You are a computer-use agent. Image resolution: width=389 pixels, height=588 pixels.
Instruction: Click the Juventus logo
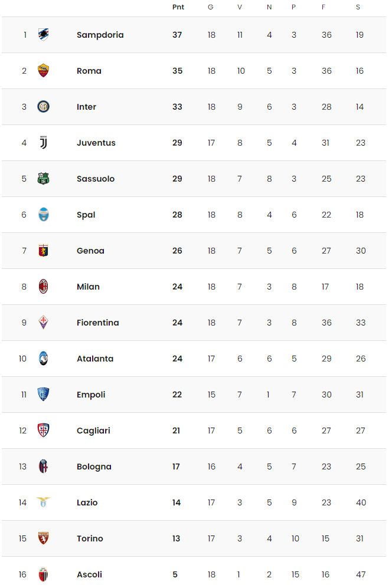pos(43,143)
